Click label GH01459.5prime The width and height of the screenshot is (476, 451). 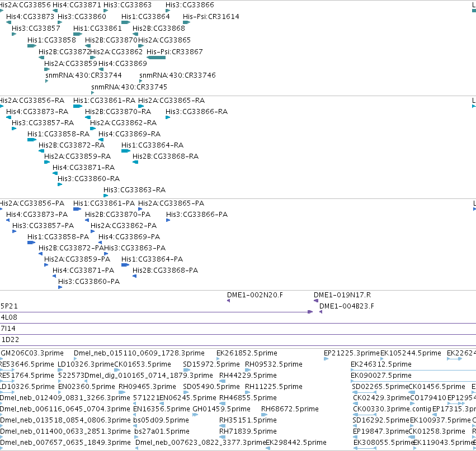pos(221,409)
